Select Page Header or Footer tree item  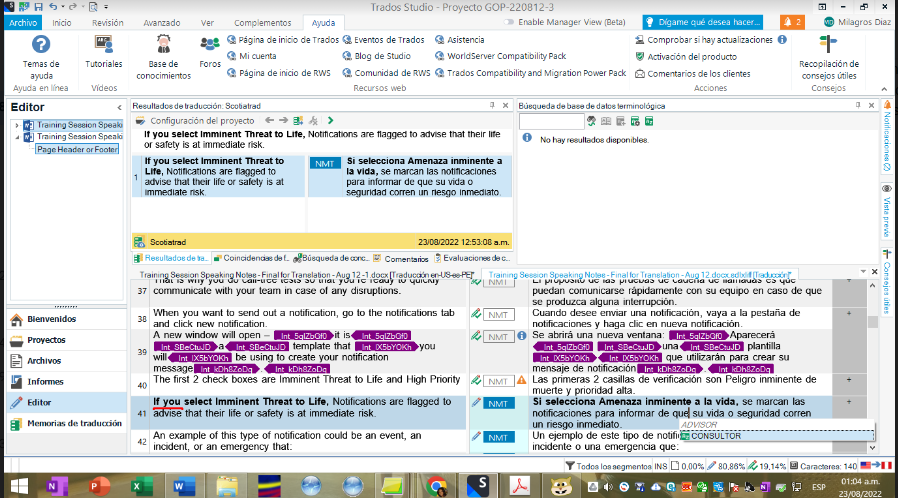[x=77, y=149]
